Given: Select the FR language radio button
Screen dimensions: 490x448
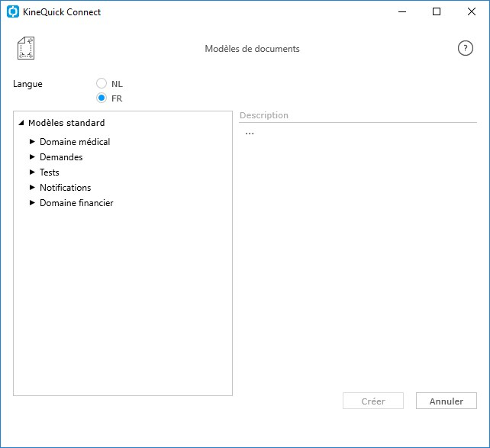Looking at the screenshot, I should tap(102, 98).
